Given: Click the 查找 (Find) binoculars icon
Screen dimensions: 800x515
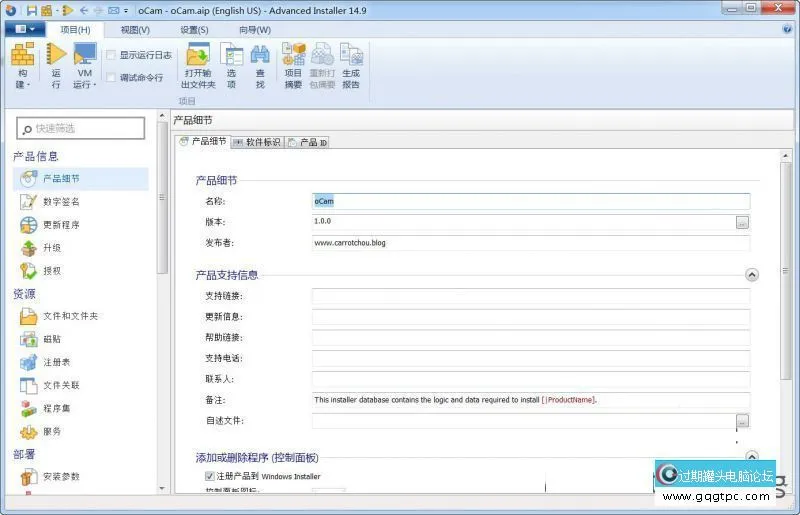Looking at the screenshot, I should [x=260, y=56].
